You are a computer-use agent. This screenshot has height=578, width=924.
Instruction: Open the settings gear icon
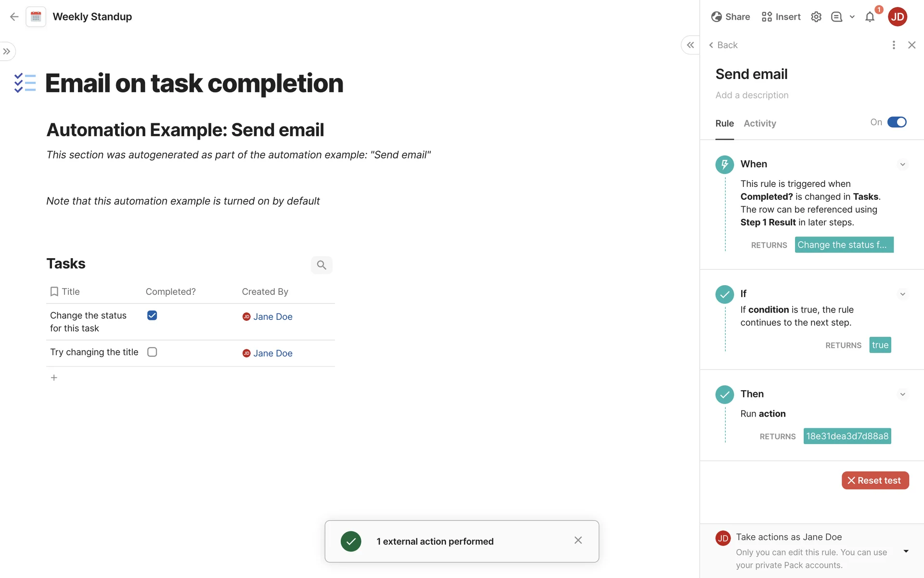(x=816, y=17)
